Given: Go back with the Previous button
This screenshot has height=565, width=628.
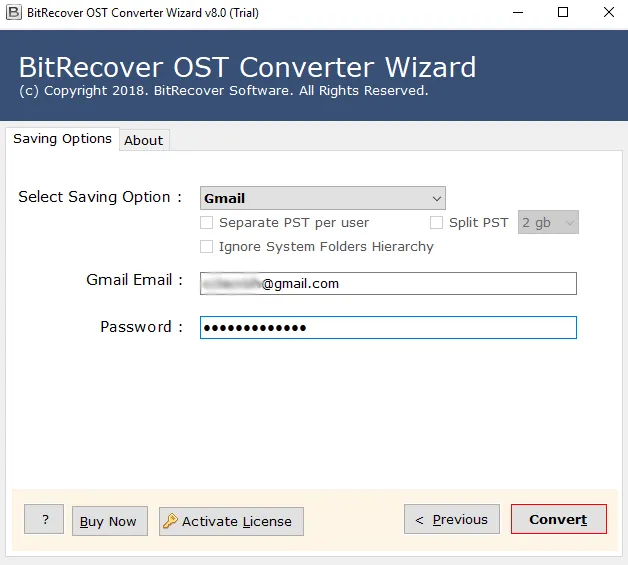Looking at the screenshot, I should click(x=451, y=519).
